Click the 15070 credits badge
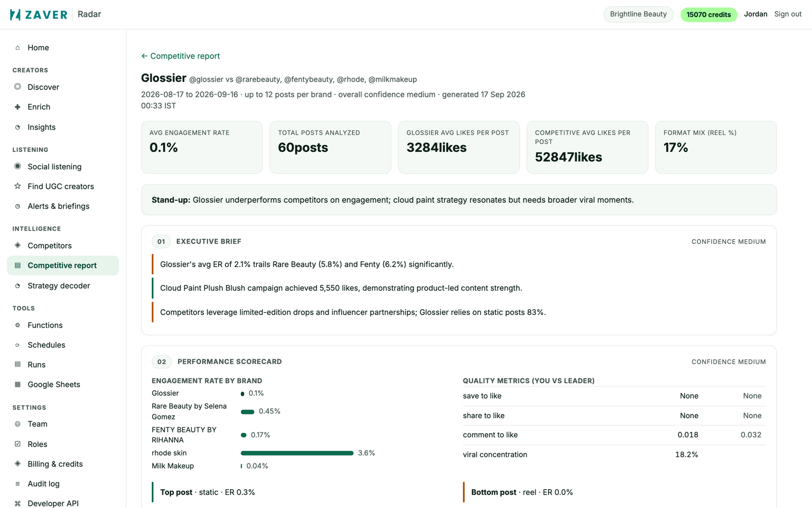The height and width of the screenshot is (508, 812). point(708,14)
